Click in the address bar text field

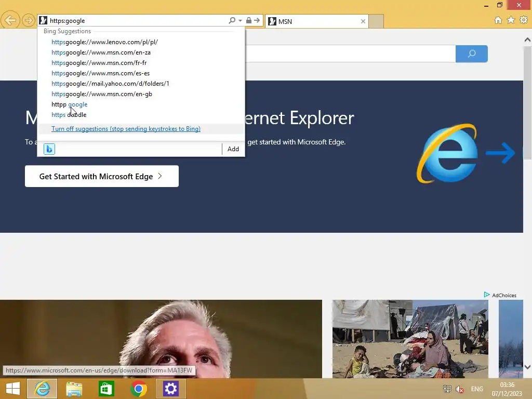[x=137, y=21]
